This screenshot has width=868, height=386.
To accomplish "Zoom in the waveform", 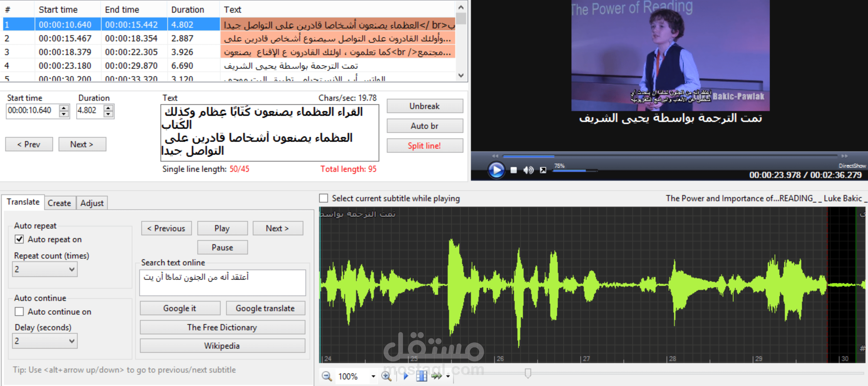I will (x=386, y=376).
